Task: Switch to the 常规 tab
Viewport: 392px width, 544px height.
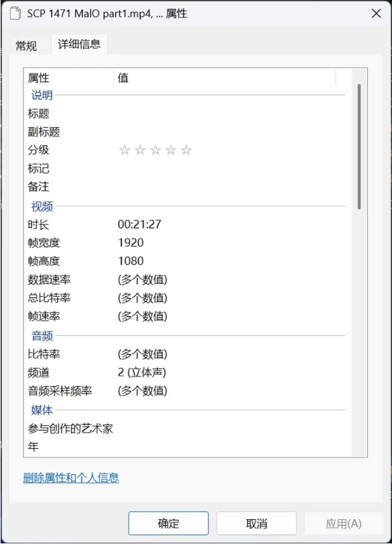Action: coord(26,45)
